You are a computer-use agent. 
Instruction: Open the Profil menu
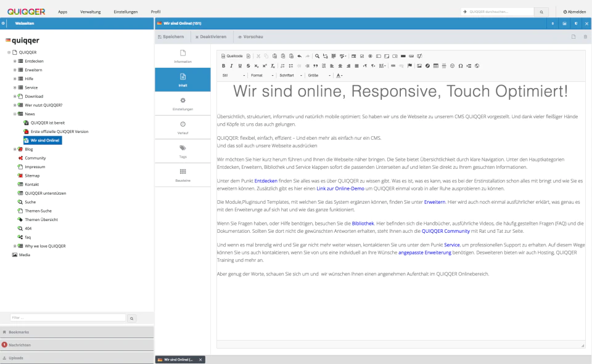(155, 12)
